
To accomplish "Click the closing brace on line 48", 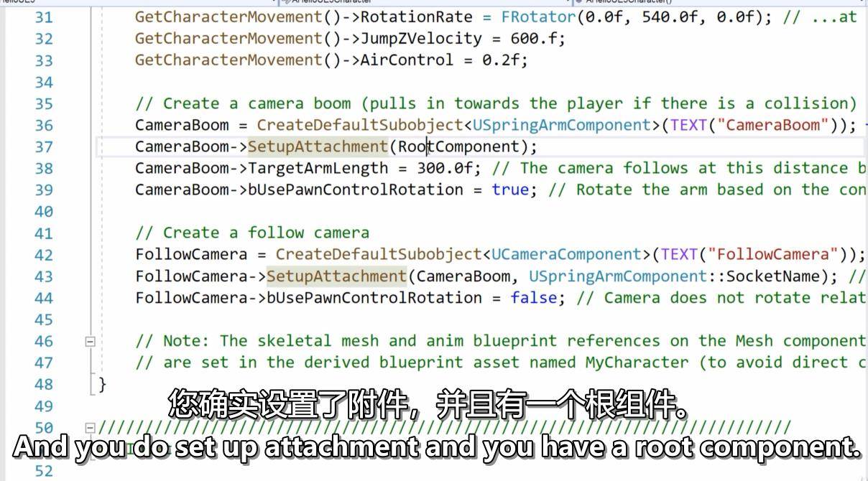I will tap(102, 384).
